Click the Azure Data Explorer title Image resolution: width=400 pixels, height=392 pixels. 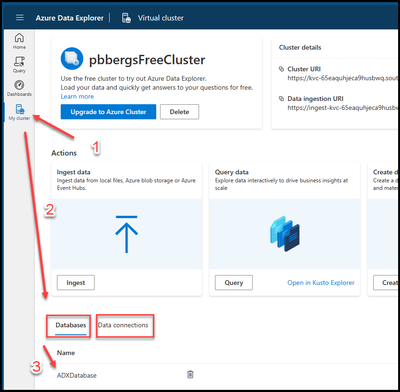[70, 18]
